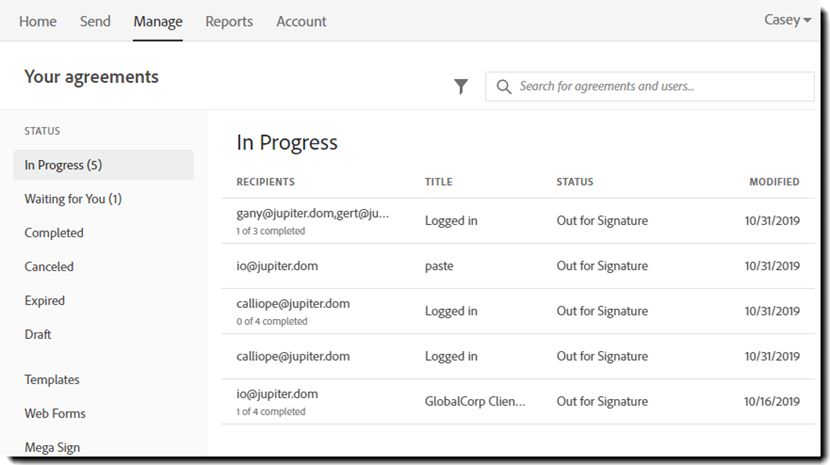830x465 pixels.
Task: Open Draft agreements list
Action: tap(38, 335)
